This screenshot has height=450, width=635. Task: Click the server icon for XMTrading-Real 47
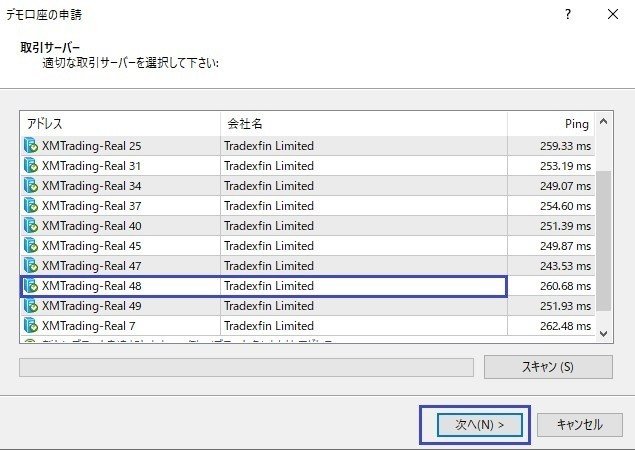(31, 266)
